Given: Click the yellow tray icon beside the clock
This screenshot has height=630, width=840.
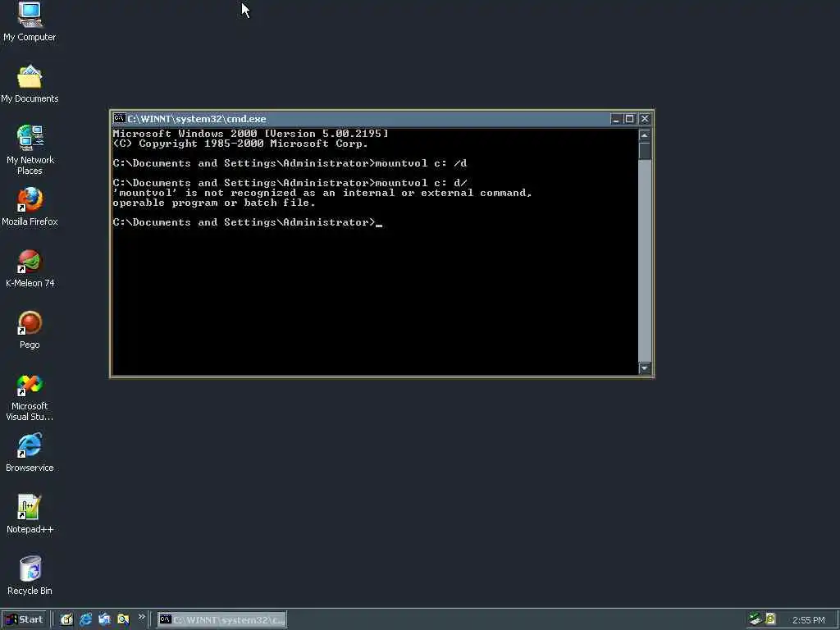Looking at the screenshot, I should (x=770, y=619).
